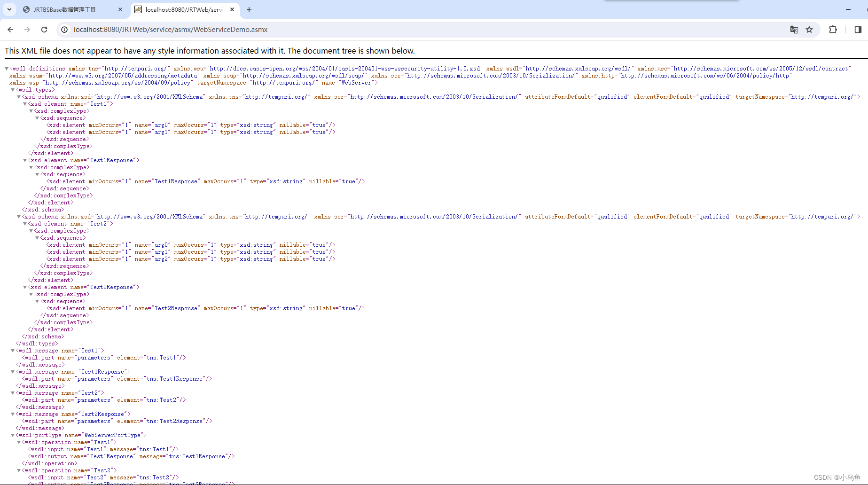
Task: Open the browser side panel
Action: pyautogui.click(x=858, y=30)
